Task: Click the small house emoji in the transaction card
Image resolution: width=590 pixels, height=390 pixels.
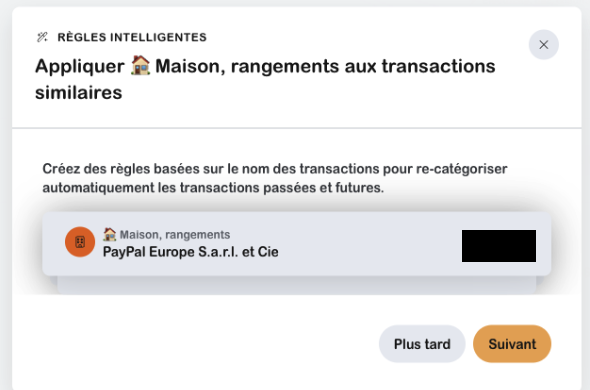Action: point(109,235)
